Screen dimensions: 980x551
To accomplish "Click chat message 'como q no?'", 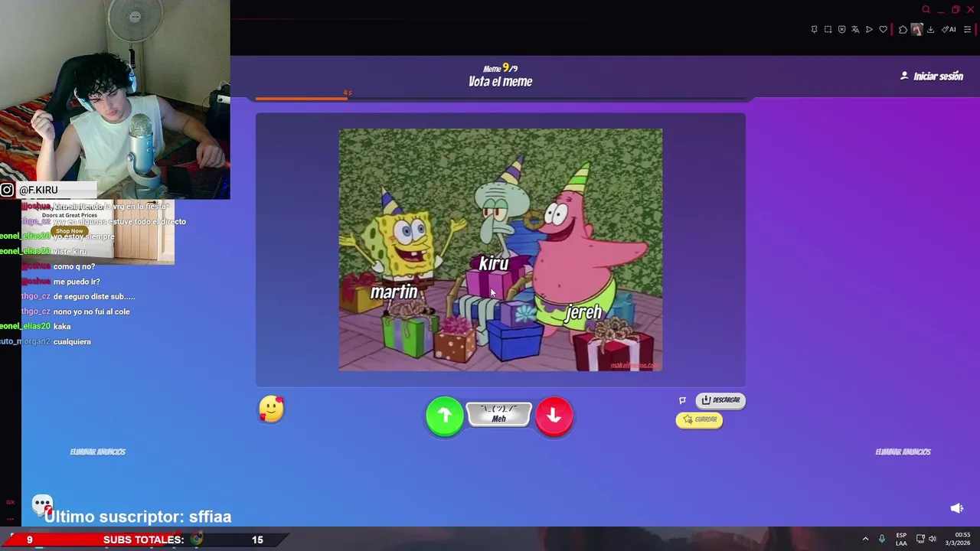I will point(74,266).
